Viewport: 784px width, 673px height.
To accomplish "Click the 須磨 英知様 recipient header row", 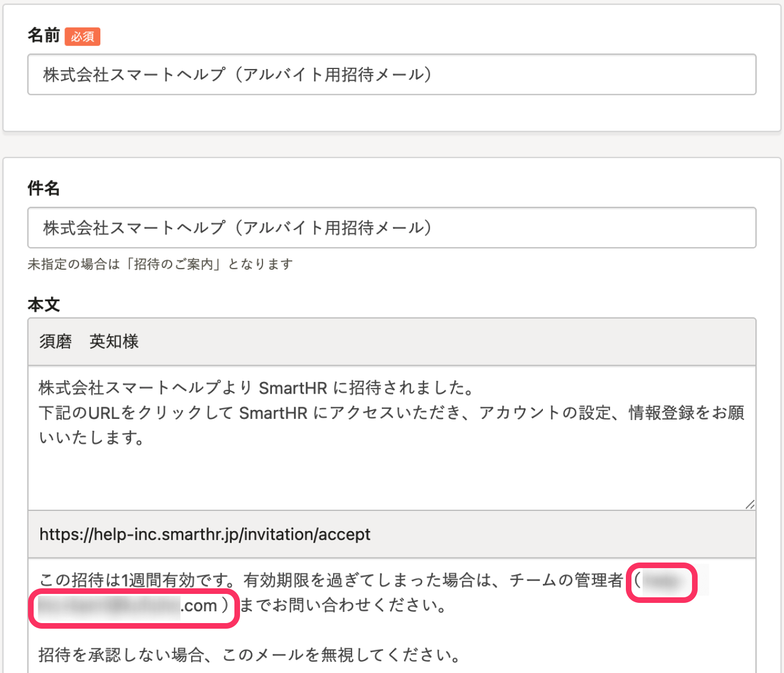I will click(x=391, y=342).
